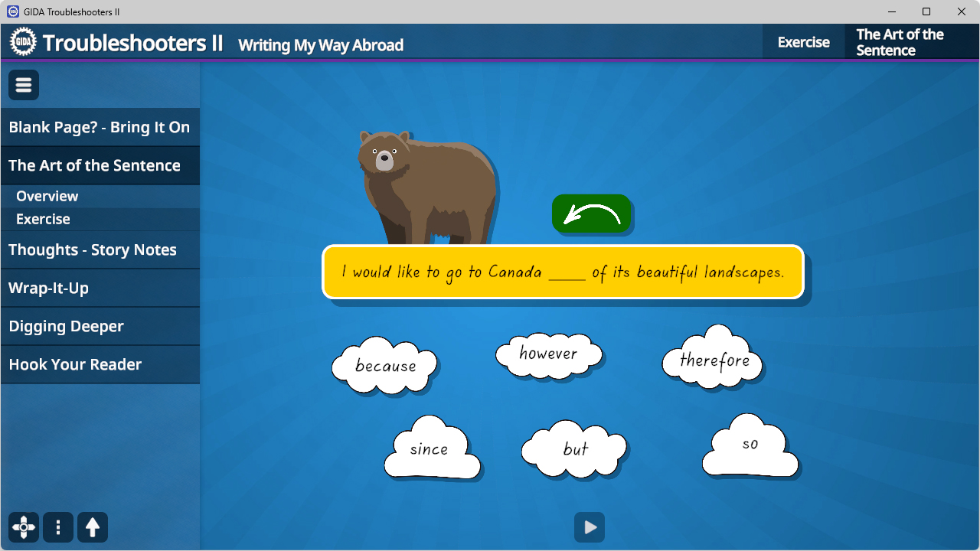Expand the Thoughts - Story Notes section
Screen dimensions: 980x551
pyautogui.click(x=92, y=249)
